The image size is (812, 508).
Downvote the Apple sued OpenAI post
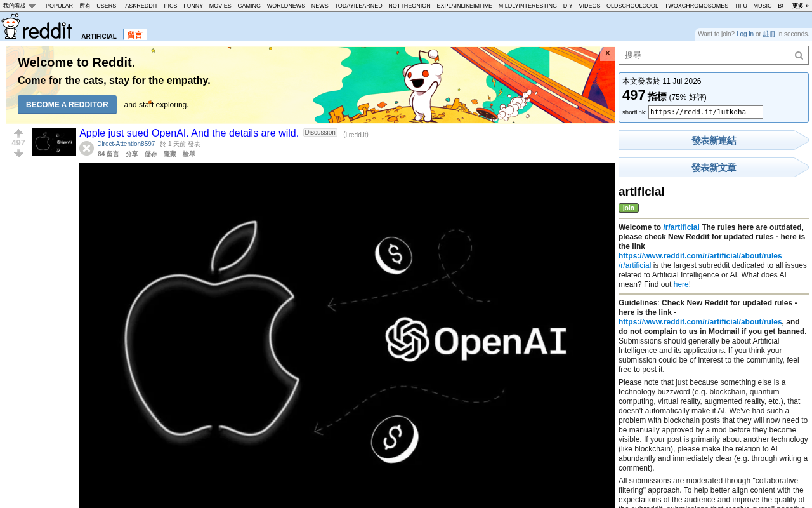pyautogui.click(x=18, y=153)
